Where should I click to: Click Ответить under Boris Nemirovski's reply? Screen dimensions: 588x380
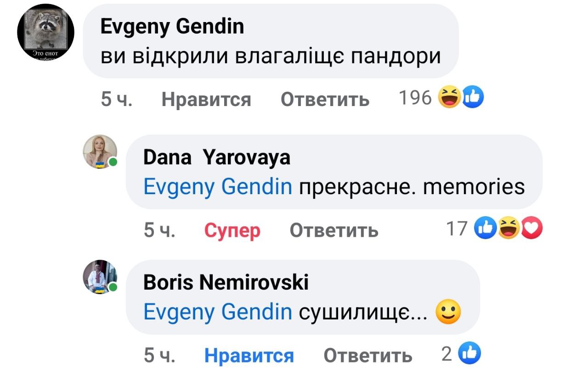pos(368,355)
